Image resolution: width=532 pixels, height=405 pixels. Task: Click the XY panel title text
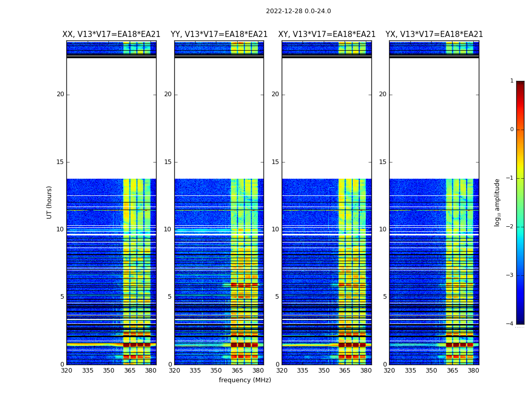click(x=327, y=34)
